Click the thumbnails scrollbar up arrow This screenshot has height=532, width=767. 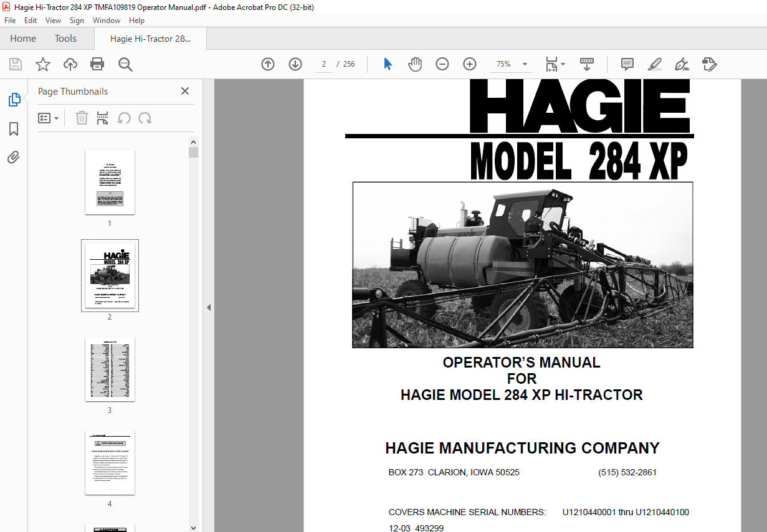193,141
